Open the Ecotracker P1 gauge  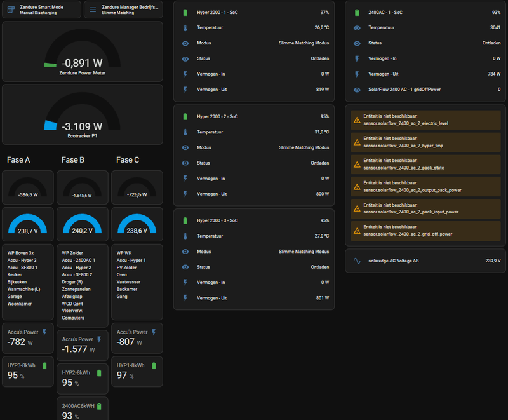(x=83, y=114)
